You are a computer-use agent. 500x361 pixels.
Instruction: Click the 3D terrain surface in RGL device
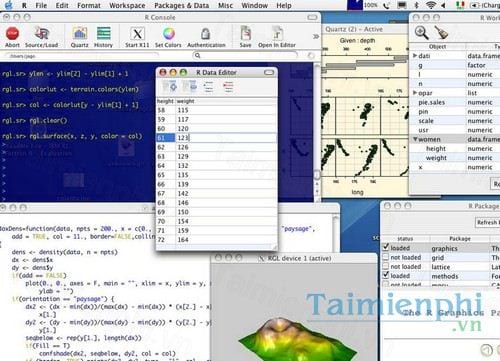(x=297, y=340)
